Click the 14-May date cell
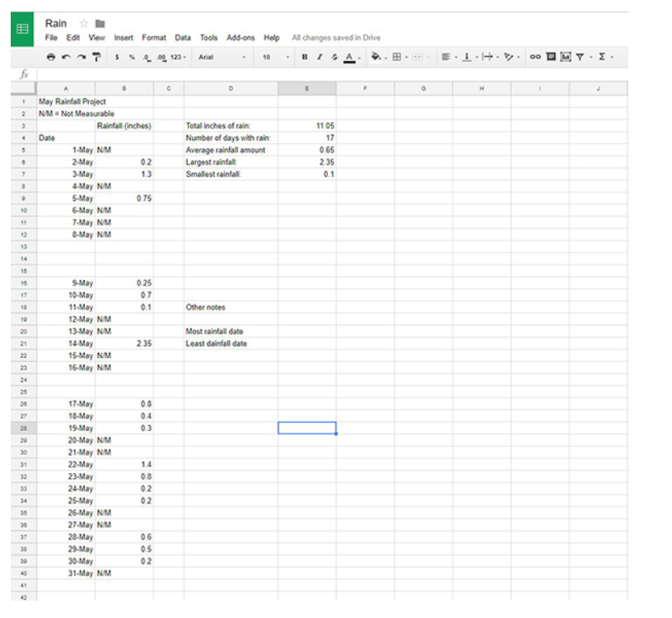672x618 pixels. tap(66, 343)
